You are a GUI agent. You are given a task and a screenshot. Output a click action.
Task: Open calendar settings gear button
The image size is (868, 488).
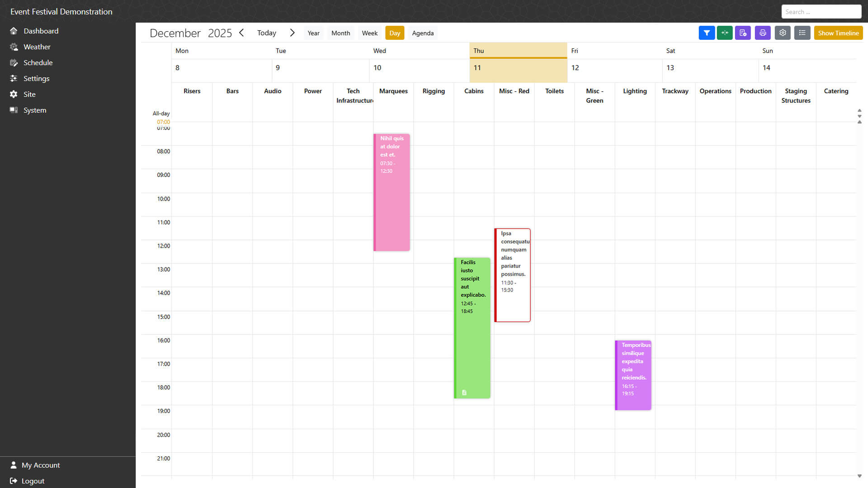[x=783, y=33]
